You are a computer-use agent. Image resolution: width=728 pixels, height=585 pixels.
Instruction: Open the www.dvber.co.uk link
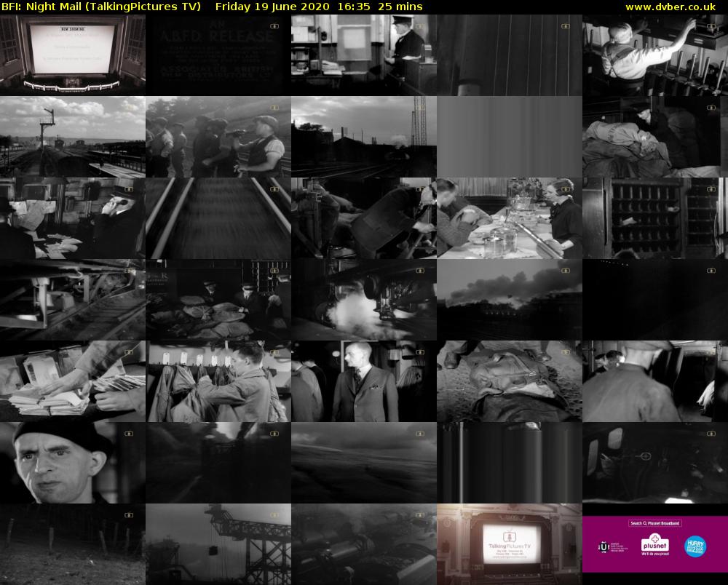point(670,7)
